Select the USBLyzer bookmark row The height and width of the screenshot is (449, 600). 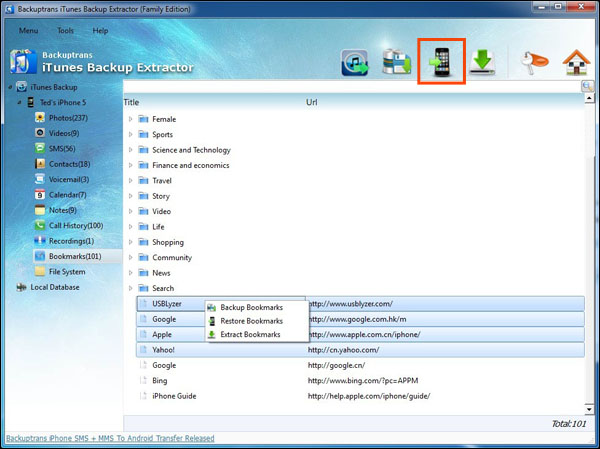[360, 304]
